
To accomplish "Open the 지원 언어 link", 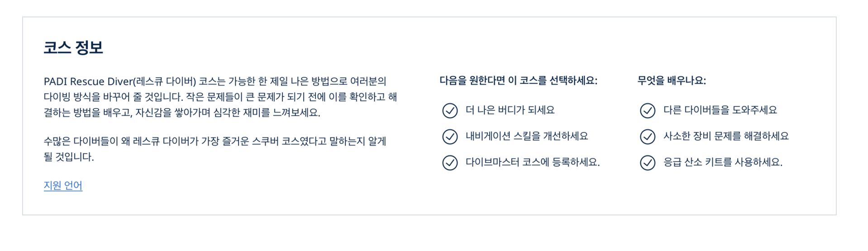I will pos(63,185).
